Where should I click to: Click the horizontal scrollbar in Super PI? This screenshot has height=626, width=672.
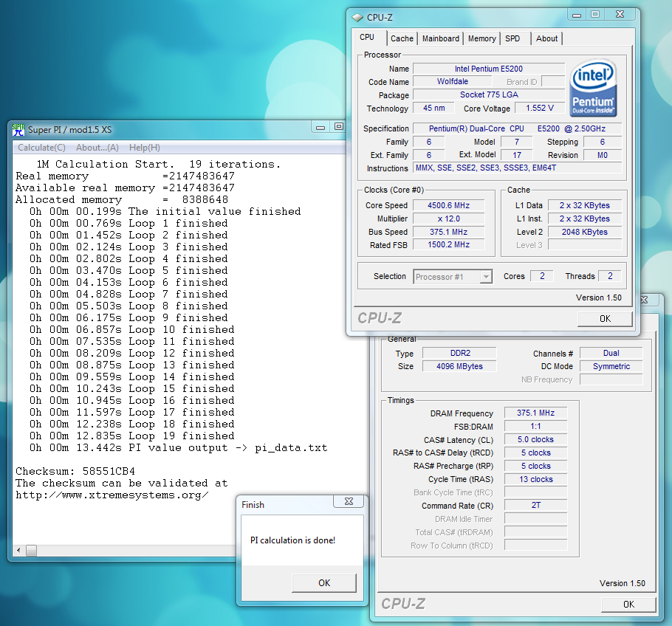click(30, 550)
